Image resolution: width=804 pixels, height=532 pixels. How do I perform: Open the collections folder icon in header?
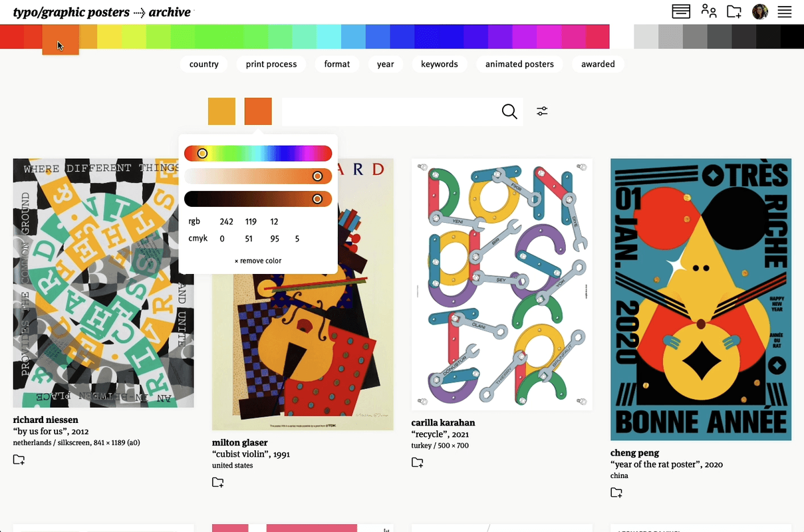[734, 11]
